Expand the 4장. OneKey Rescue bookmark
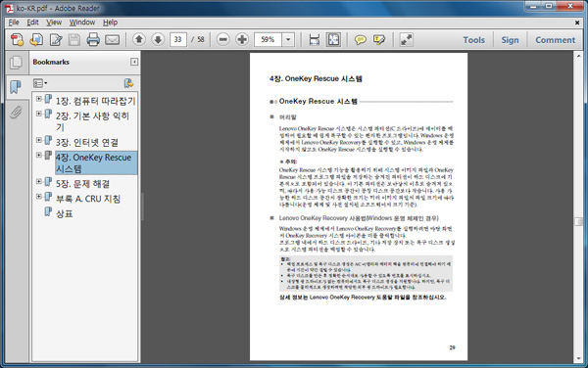 38,155
